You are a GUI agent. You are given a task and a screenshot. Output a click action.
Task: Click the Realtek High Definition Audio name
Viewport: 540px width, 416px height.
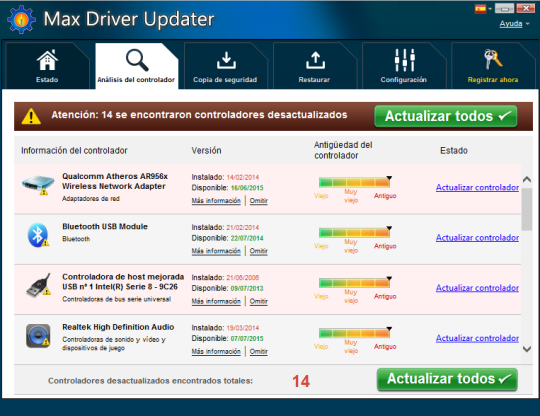tap(118, 327)
